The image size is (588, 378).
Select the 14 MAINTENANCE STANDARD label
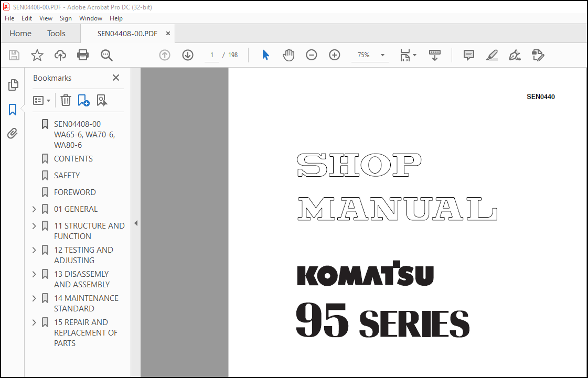[x=86, y=304]
